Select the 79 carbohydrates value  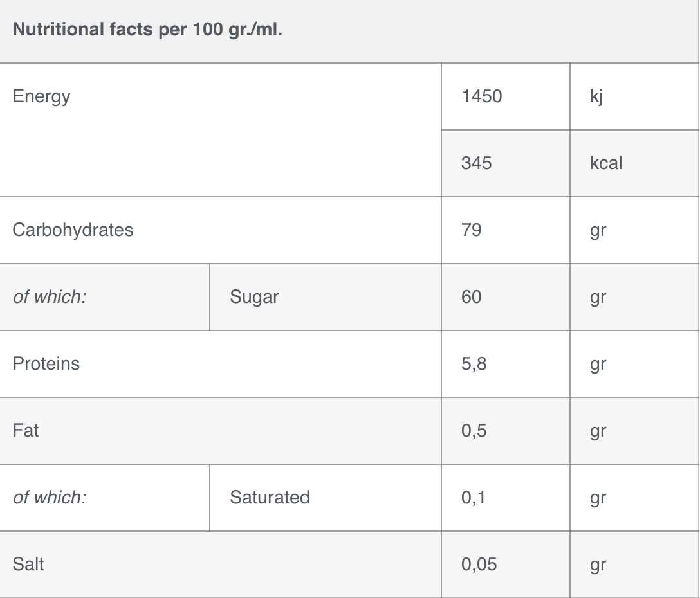pos(472,230)
